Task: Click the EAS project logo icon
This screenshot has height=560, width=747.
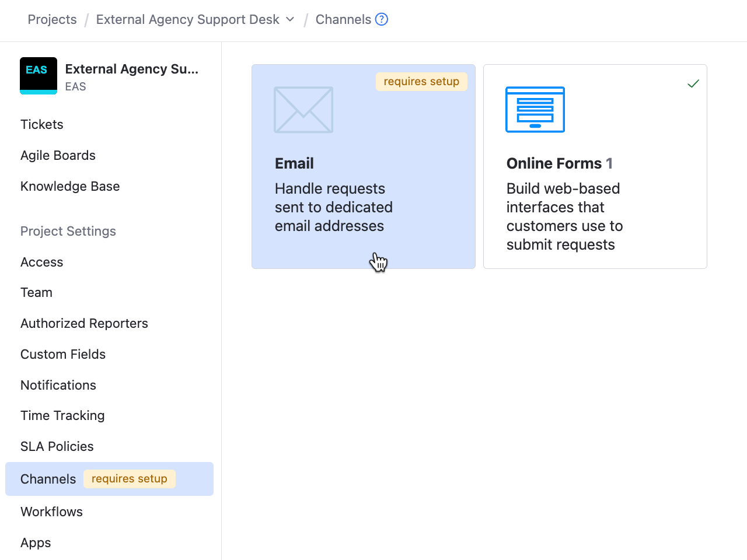Action: coord(39,76)
